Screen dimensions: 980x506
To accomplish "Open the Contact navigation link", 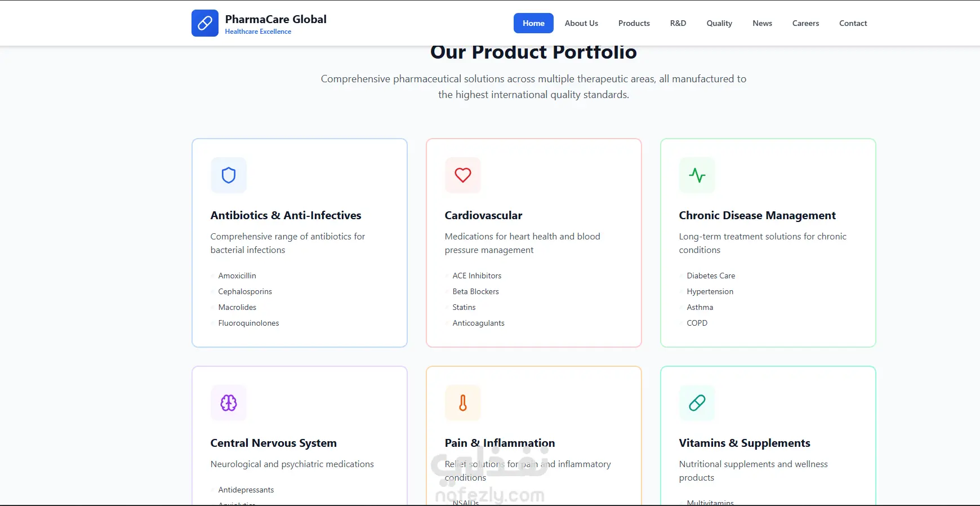I will tap(853, 23).
